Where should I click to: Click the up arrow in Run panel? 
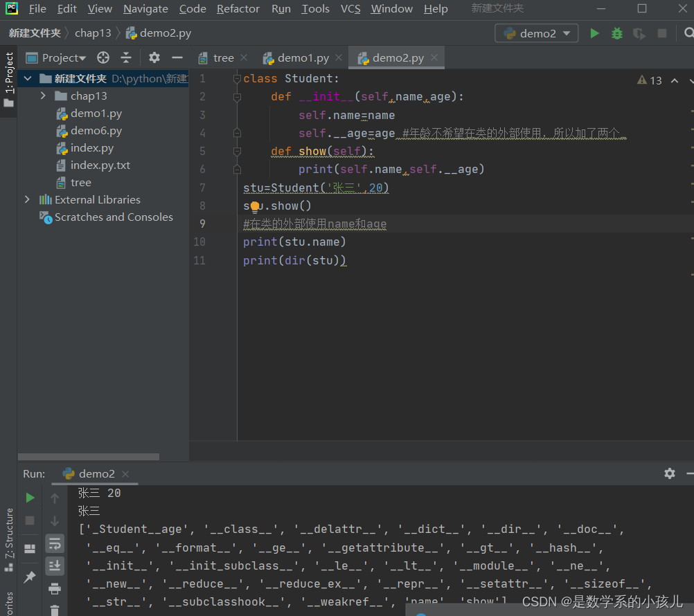[55, 498]
